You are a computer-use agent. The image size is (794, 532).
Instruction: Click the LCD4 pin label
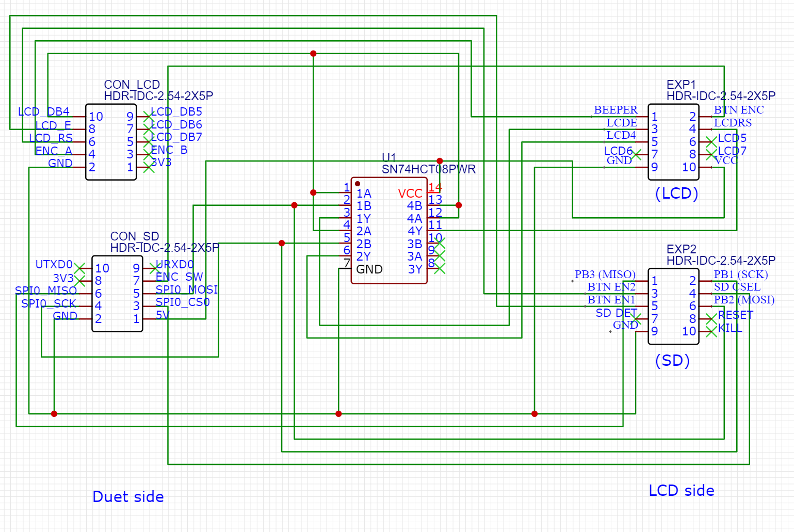coord(621,135)
